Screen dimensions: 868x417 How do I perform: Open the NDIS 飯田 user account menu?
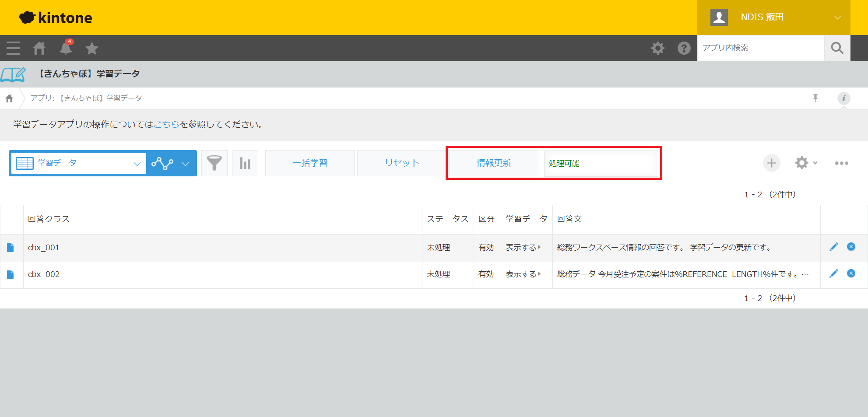(x=773, y=18)
